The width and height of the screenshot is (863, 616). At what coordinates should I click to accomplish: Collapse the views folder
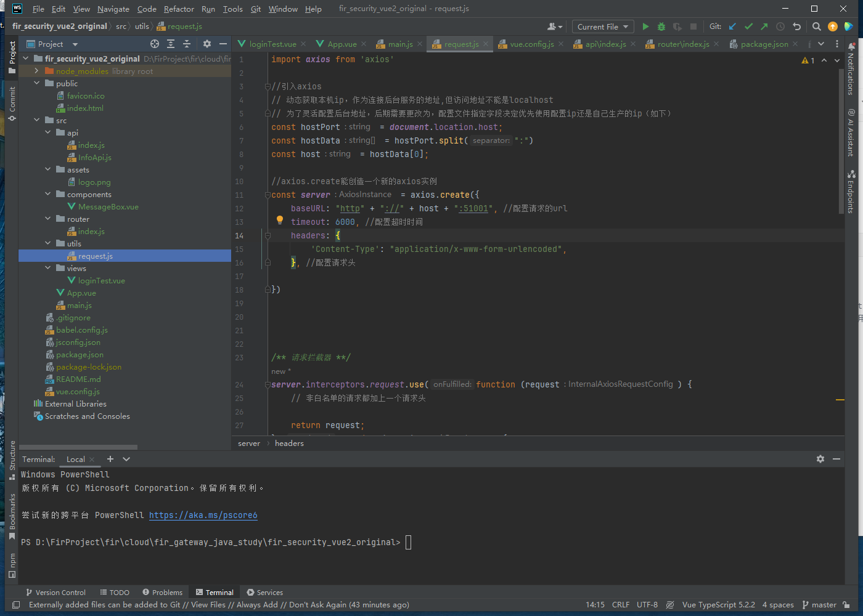[x=47, y=268]
